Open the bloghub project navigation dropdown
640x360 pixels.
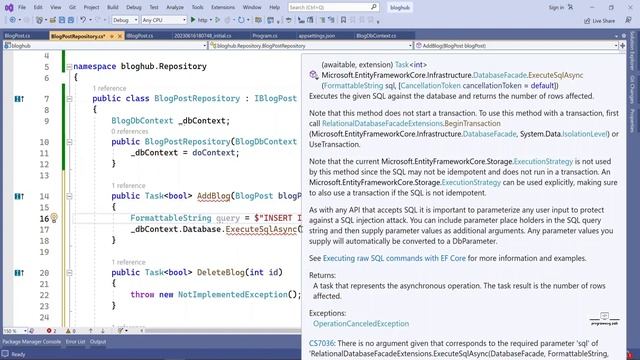coord(105,46)
